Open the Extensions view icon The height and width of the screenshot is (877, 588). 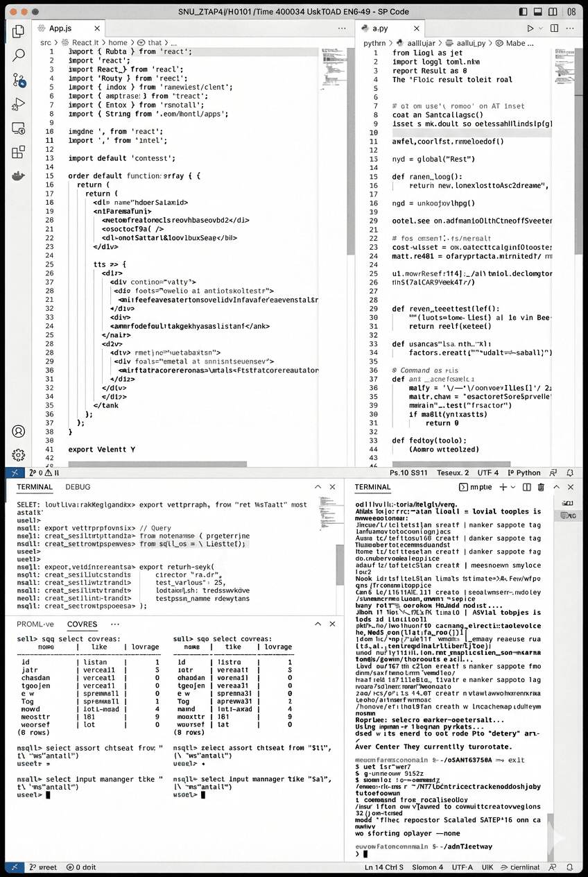coord(19,152)
